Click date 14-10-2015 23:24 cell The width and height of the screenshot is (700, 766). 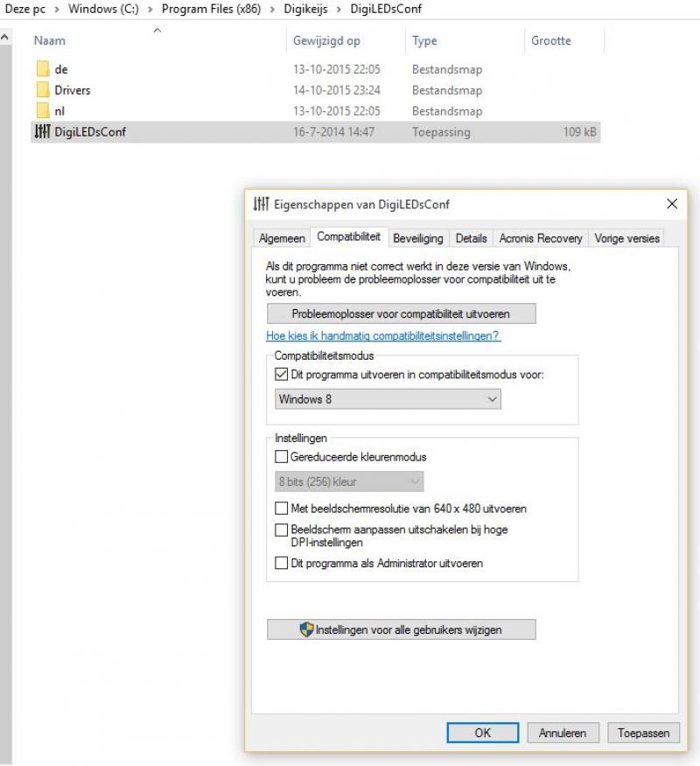(x=336, y=90)
